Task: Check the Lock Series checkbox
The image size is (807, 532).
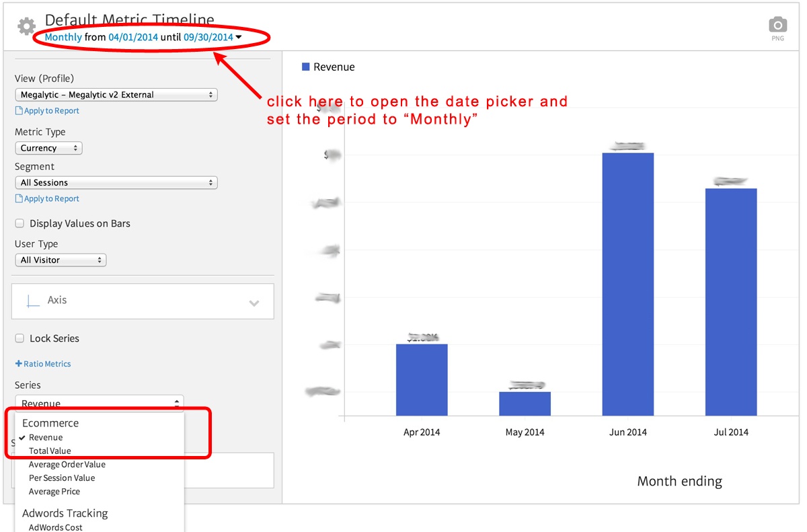Action: (x=20, y=338)
